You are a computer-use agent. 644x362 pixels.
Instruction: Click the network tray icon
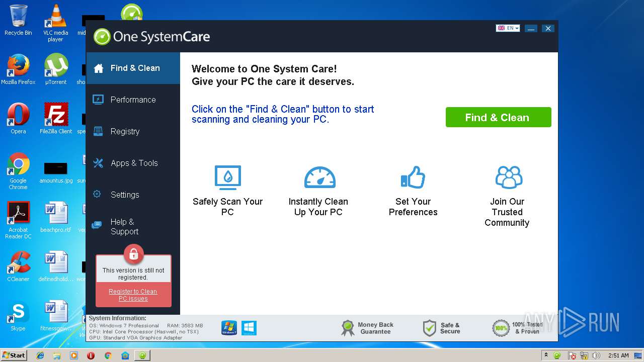pyautogui.click(x=584, y=355)
